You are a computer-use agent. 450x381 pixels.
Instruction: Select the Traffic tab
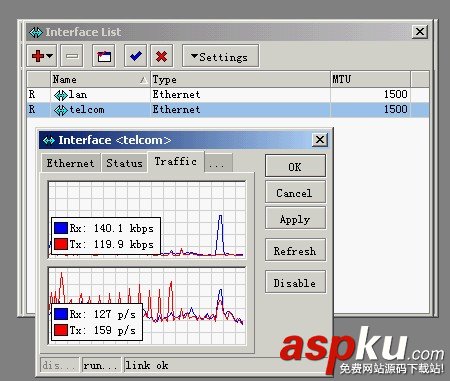pyautogui.click(x=176, y=162)
